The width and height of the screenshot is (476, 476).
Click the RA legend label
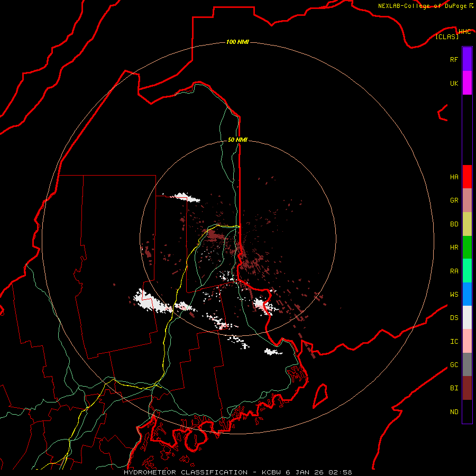point(454,271)
